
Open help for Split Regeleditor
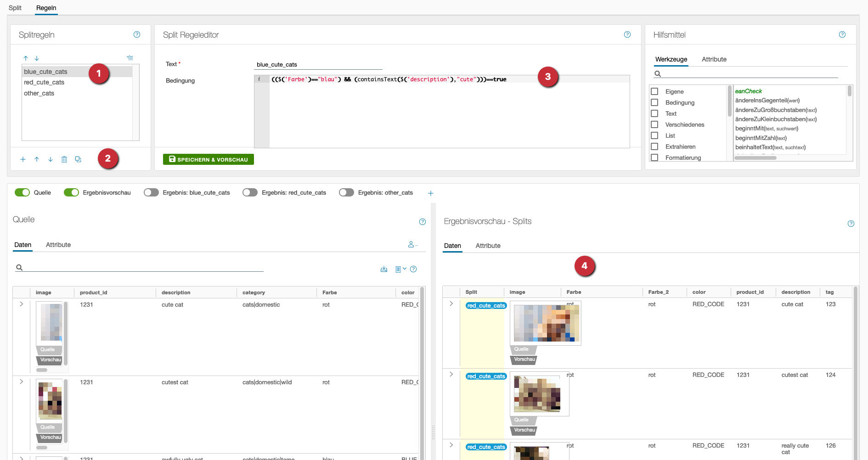pyautogui.click(x=627, y=35)
